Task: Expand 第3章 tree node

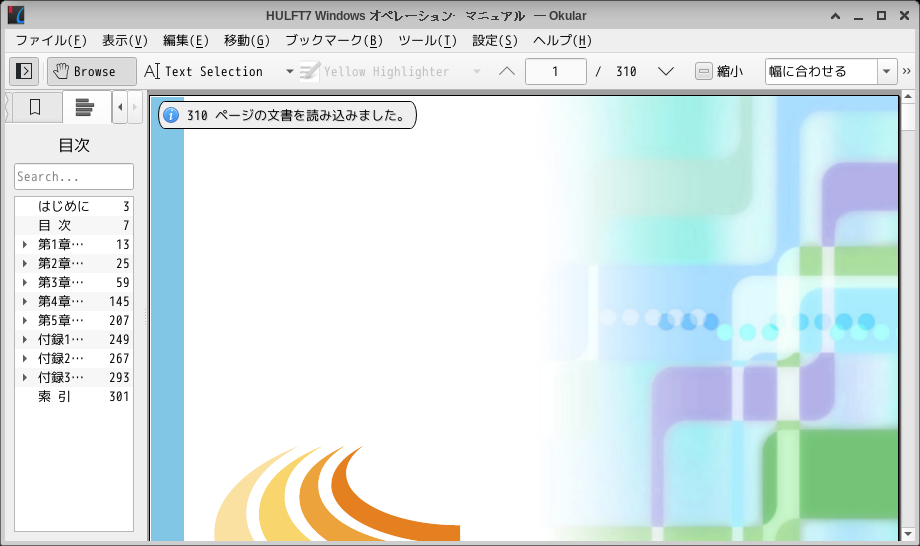Action: click(25, 282)
